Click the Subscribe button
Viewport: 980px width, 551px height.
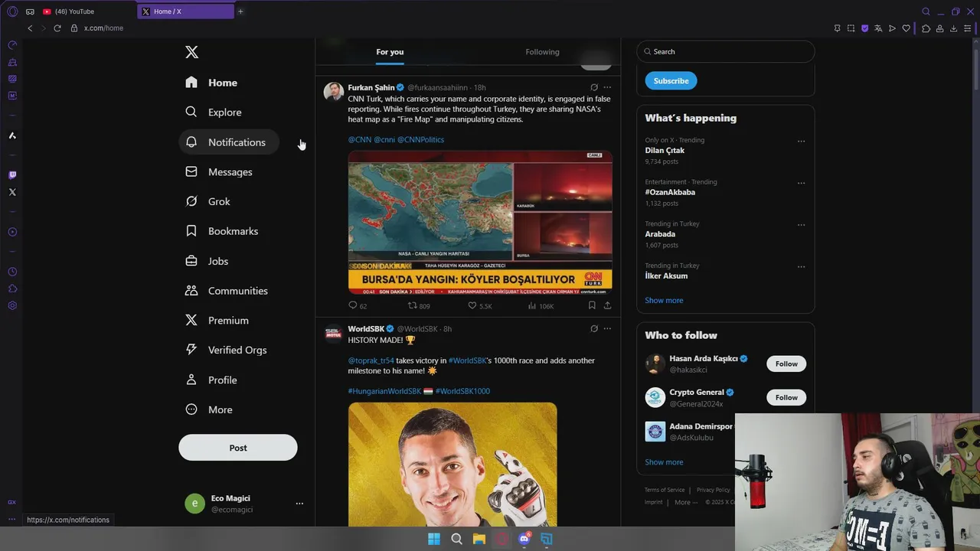pyautogui.click(x=671, y=80)
